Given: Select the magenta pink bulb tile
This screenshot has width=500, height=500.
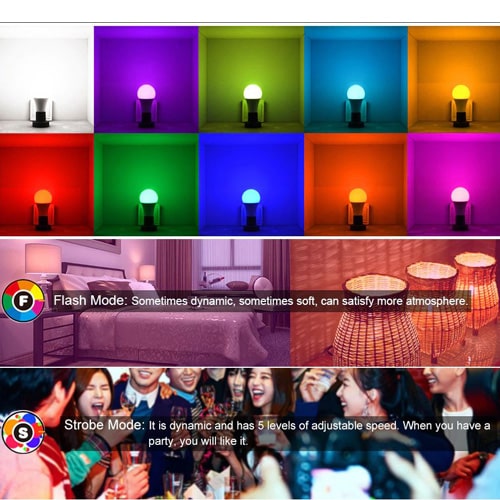Looking at the screenshot, I should tap(454, 185).
